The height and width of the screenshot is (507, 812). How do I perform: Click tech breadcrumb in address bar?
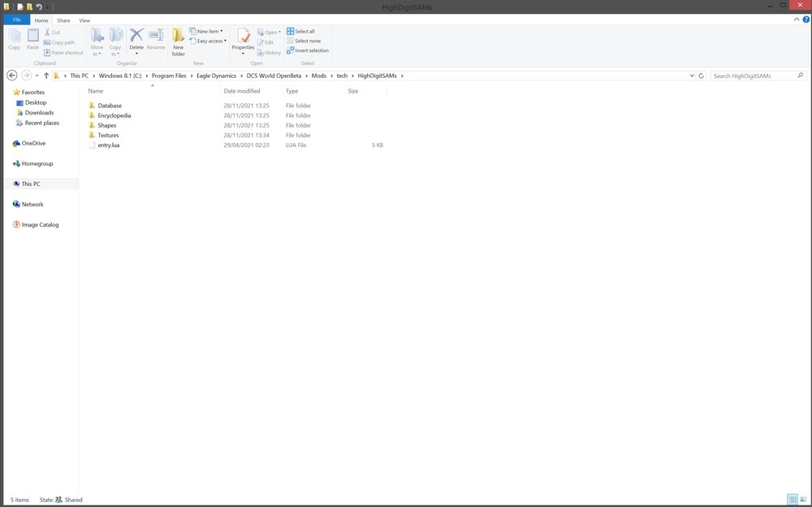click(x=342, y=76)
